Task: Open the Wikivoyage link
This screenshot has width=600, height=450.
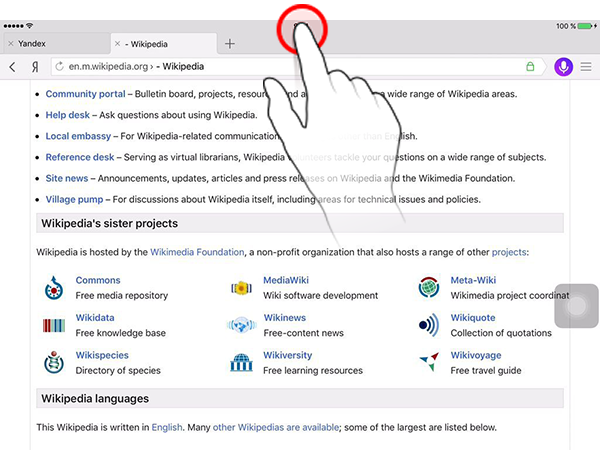Action: tap(476, 355)
